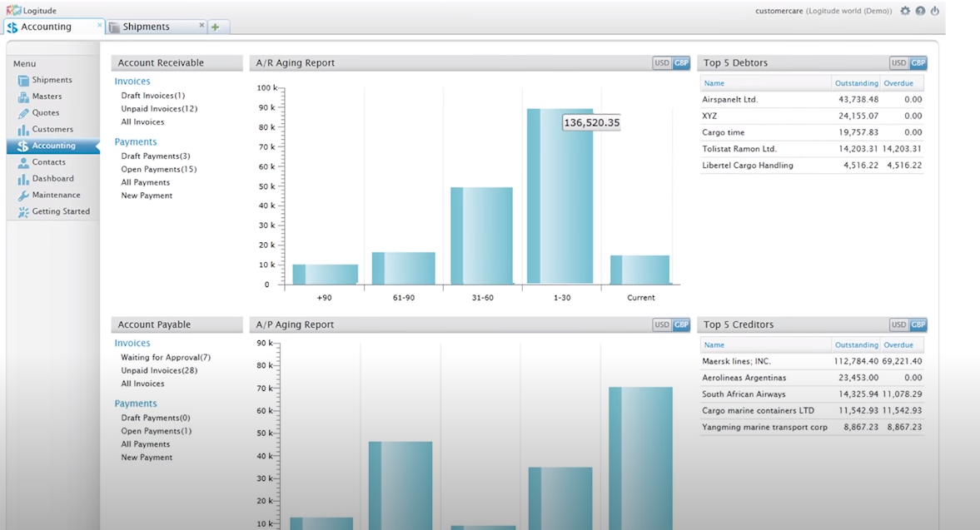
Task: Open Masters from the menu
Action: click(x=47, y=97)
